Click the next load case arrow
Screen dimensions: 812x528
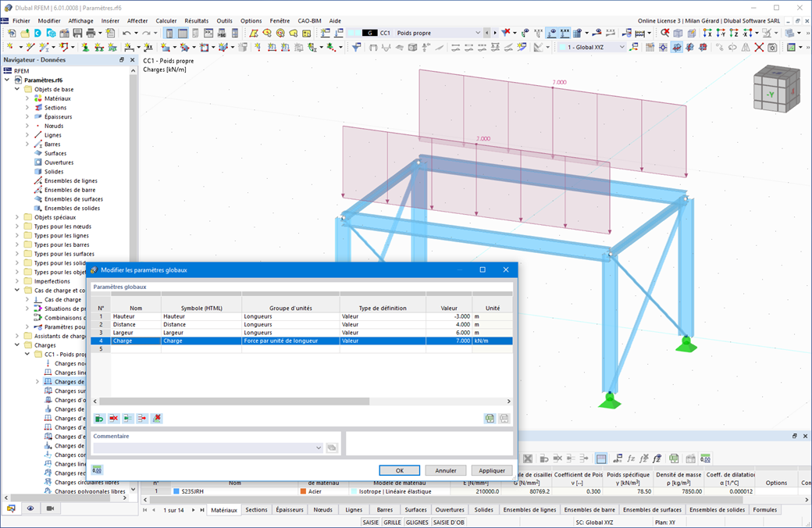point(494,33)
